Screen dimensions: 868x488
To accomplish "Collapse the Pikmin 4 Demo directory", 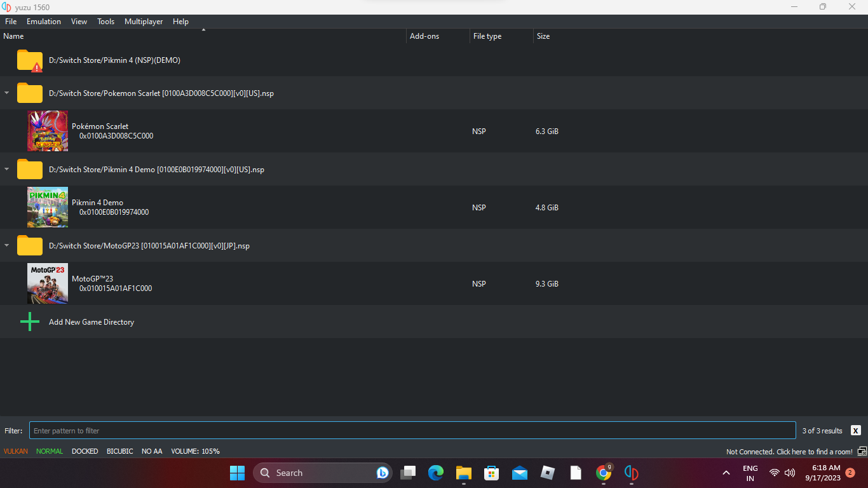I will pyautogui.click(x=6, y=169).
